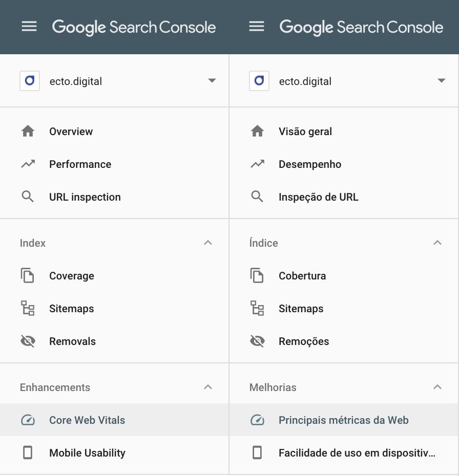Image resolution: width=459 pixels, height=476 pixels.
Task: Click the magnifier icon beside Inspeção de URL
Action: pos(257,197)
